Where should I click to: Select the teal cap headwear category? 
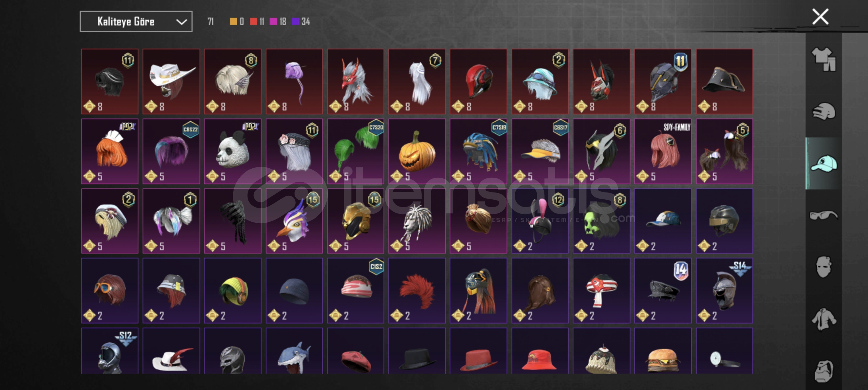(824, 164)
